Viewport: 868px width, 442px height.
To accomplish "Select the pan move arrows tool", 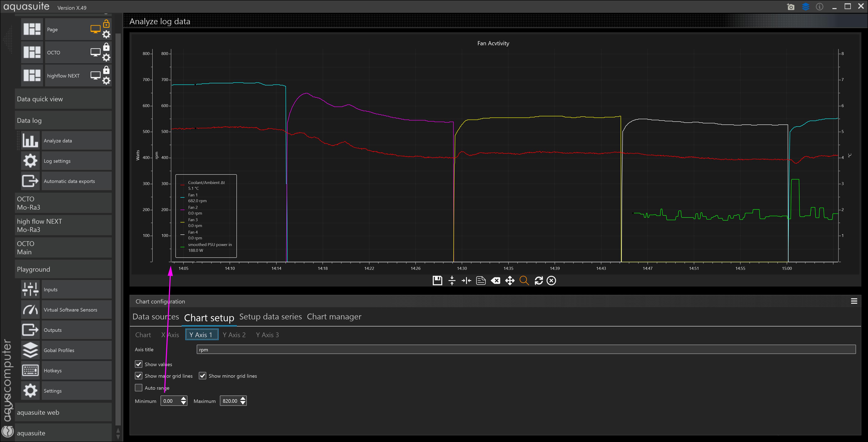I will (x=510, y=280).
